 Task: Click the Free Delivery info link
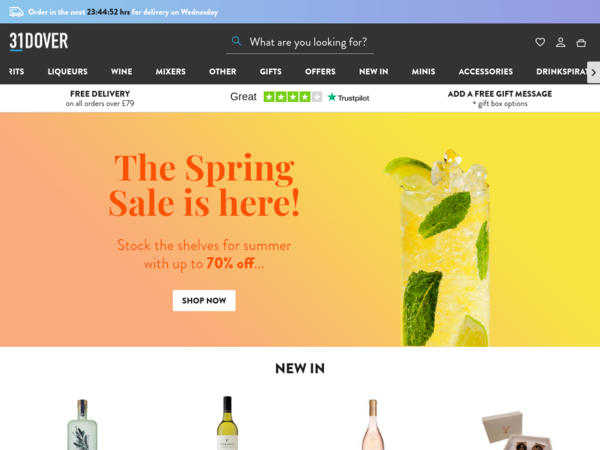pyautogui.click(x=100, y=98)
